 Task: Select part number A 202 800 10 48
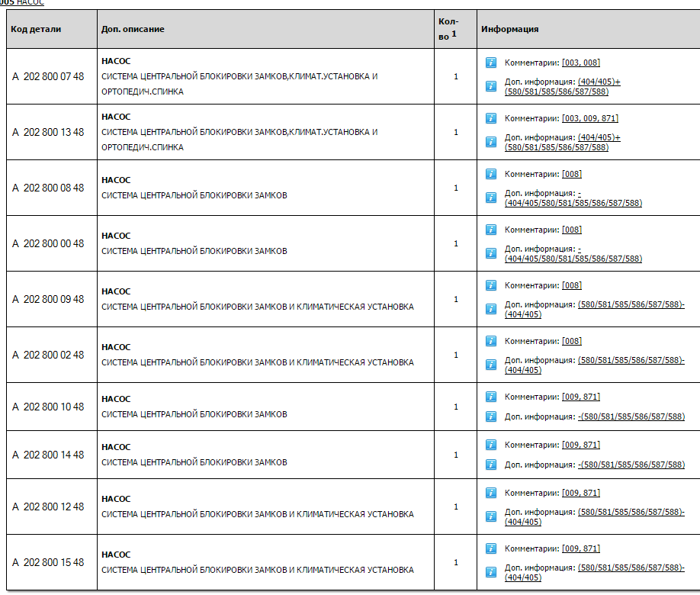point(48,407)
